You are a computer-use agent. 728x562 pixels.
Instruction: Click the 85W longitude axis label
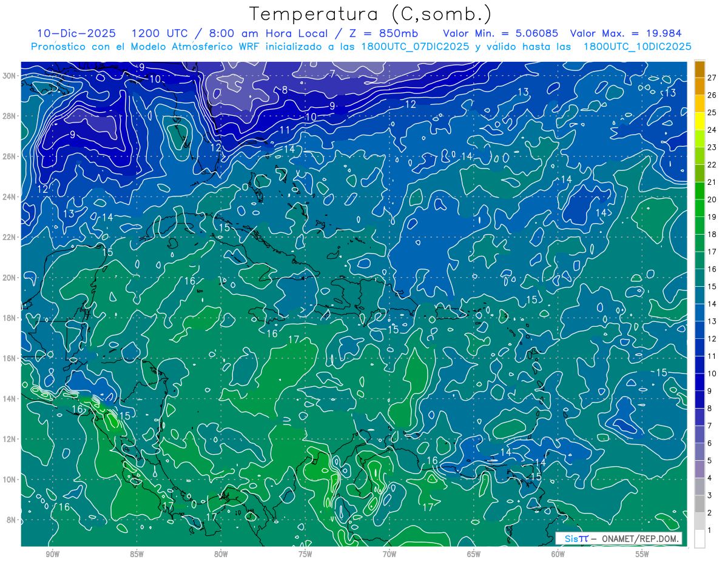136,554
